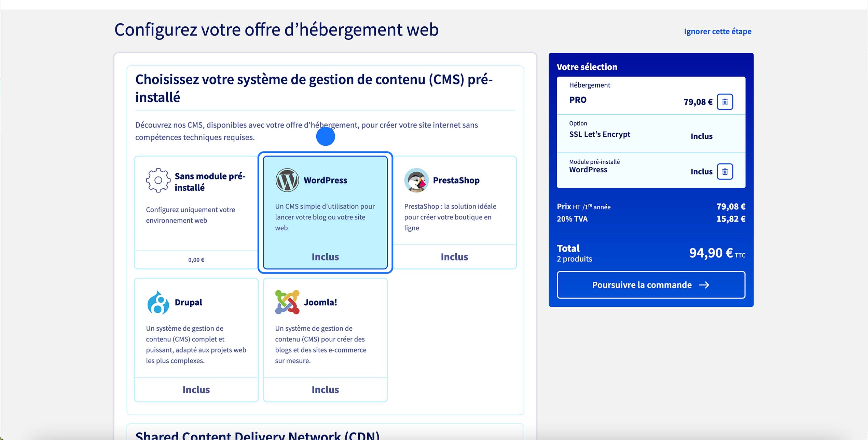Remove the WordPress module using its trash icon
868x440 pixels.
726,171
